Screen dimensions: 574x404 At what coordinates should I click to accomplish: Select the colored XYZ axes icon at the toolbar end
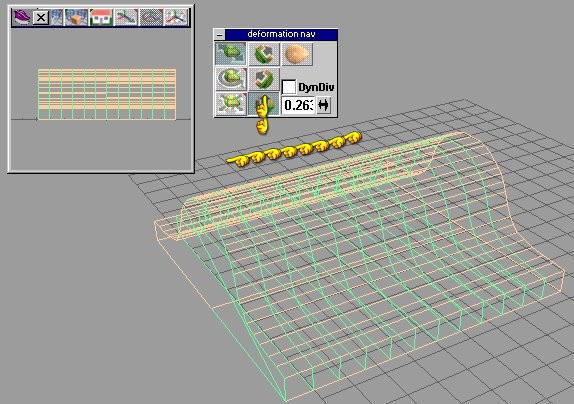176,17
